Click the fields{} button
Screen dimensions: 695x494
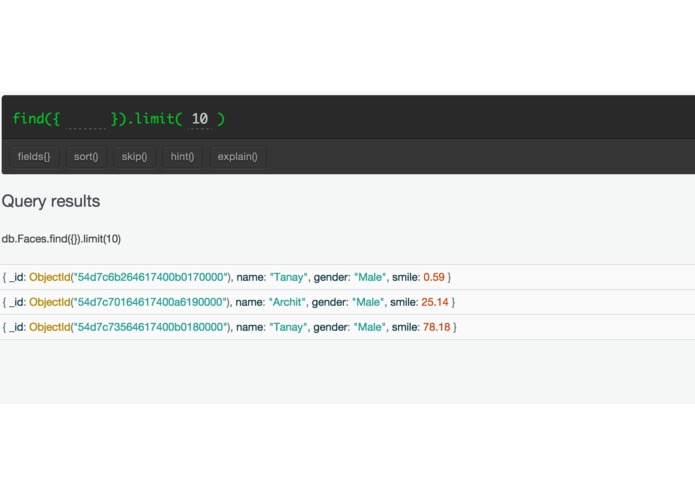tap(34, 157)
